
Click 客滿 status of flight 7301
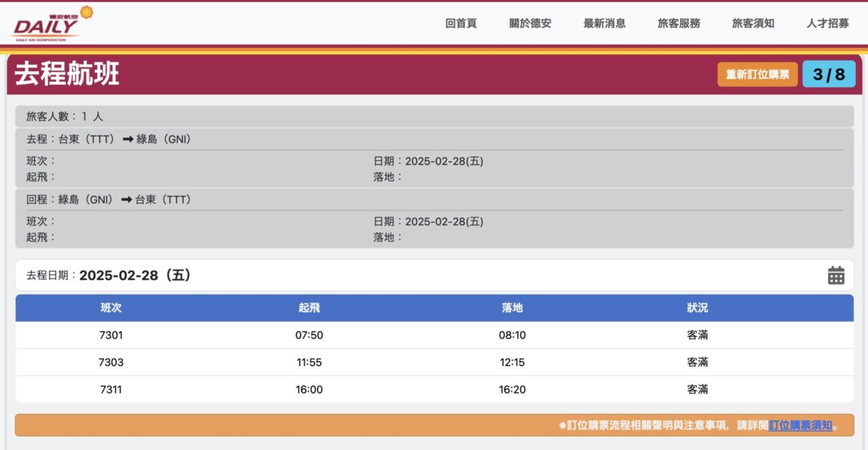point(697,335)
